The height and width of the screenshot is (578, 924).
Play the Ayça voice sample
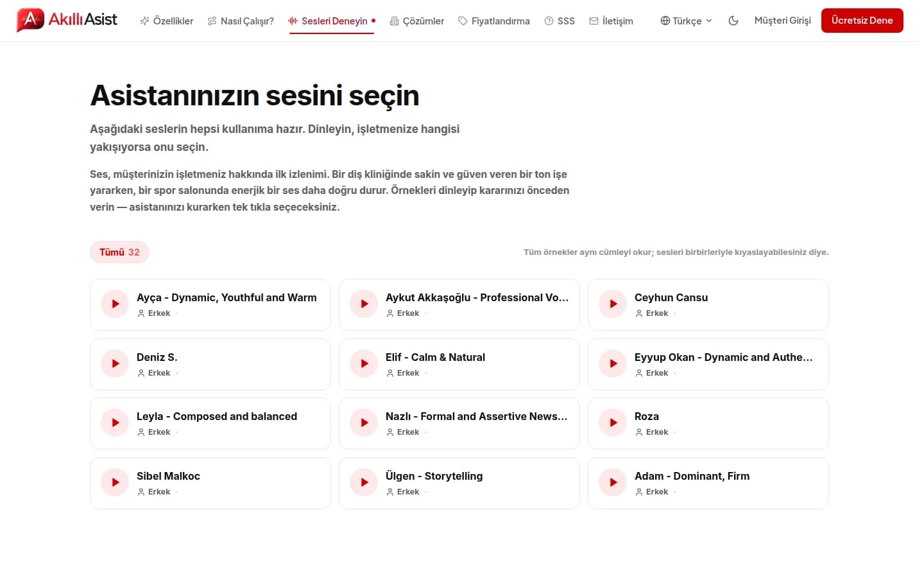tap(116, 304)
